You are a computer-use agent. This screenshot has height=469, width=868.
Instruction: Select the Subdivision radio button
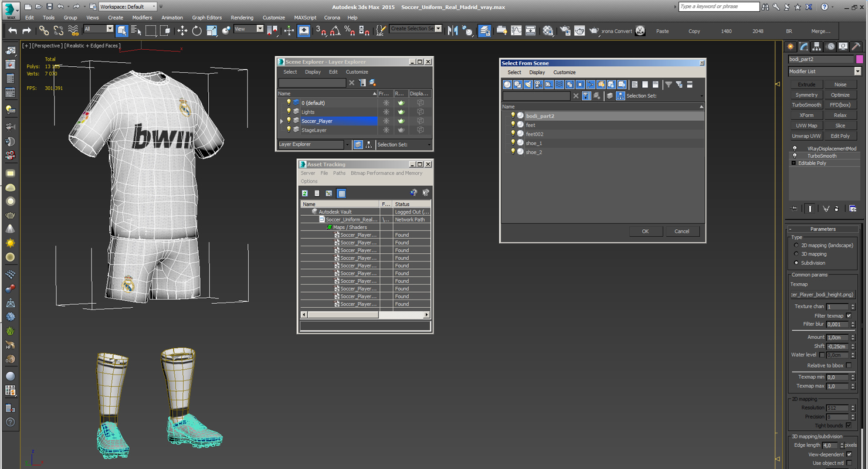pyautogui.click(x=796, y=263)
